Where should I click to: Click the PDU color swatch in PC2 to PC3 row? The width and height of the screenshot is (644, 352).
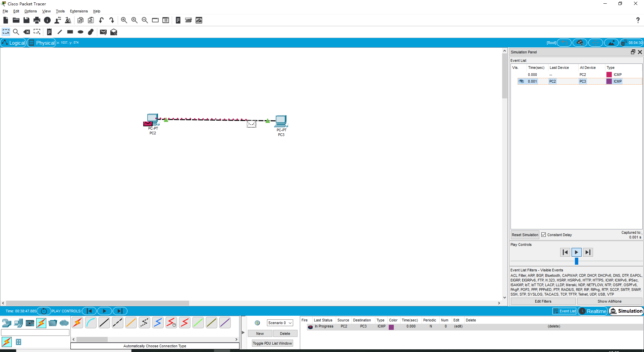[391, 327]
